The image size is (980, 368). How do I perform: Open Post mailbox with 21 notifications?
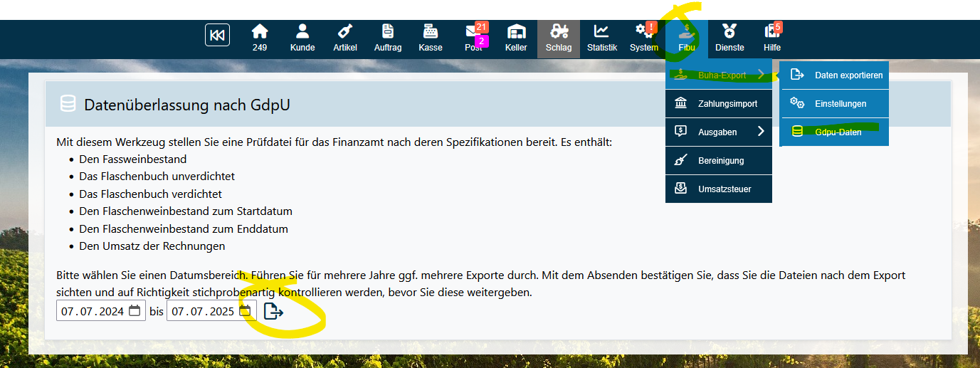click(x=473, y=38)
